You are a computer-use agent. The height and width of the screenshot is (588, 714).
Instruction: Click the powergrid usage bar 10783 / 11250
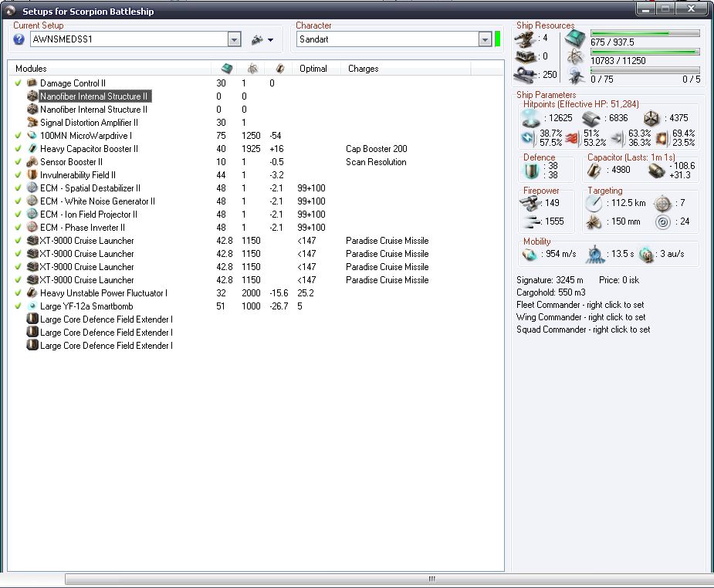pyautogui.click(x=645, y=52)
